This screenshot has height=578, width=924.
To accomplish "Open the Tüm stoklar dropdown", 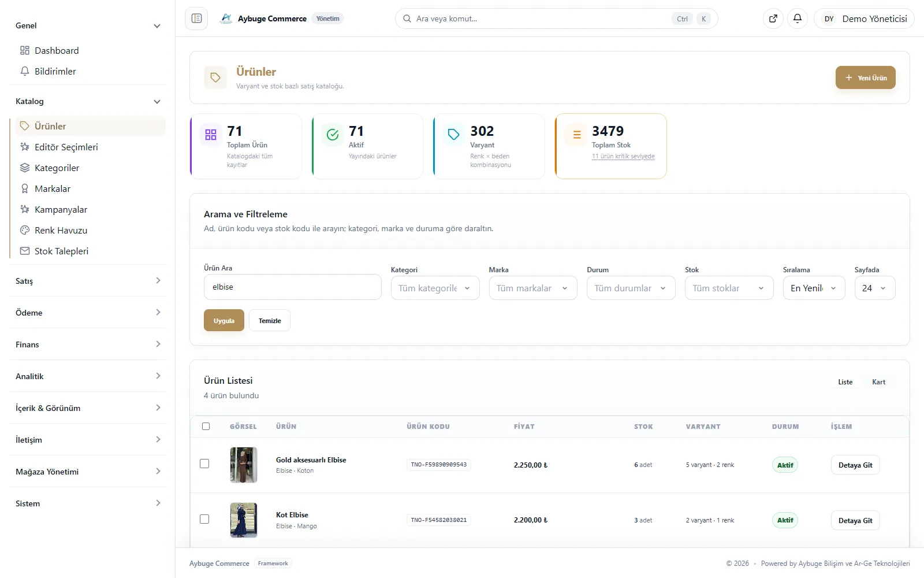I will point(729,288).
